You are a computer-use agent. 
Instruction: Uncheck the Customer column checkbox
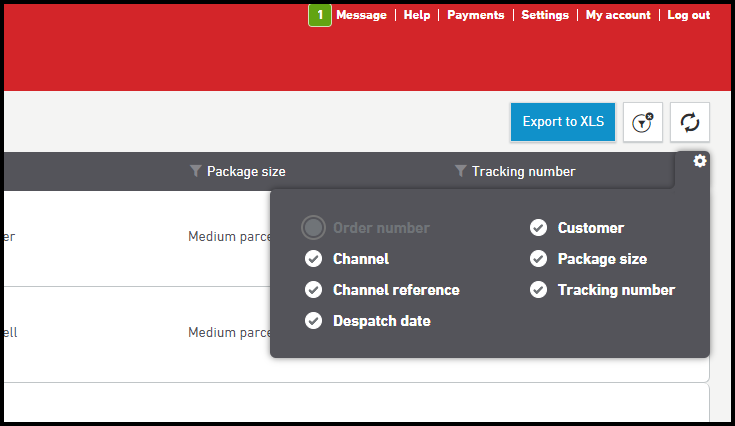(538, 228)
